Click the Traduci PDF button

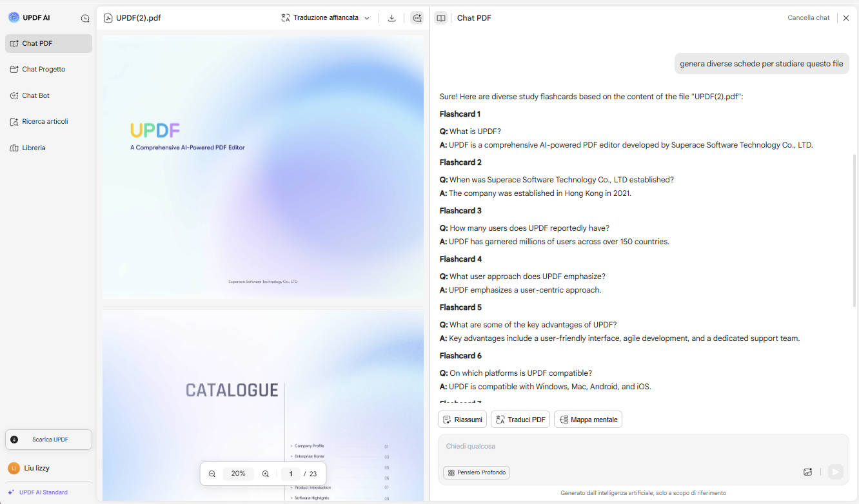pos(520,420)
